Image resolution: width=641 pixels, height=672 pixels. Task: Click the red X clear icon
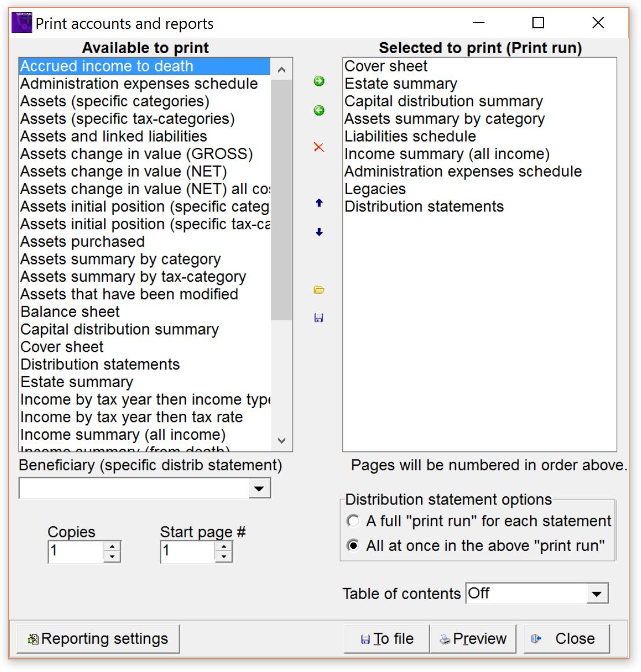coord(319,147)
